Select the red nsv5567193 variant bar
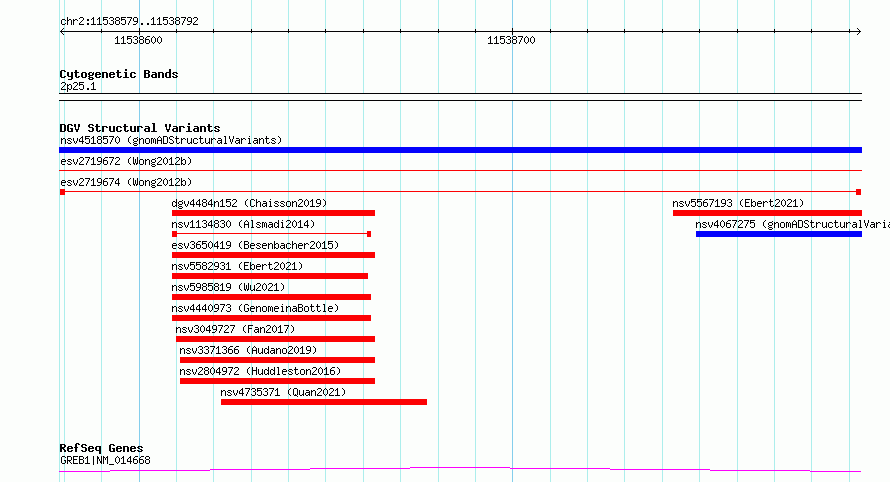The image size is (890, 482). point(767,213)
